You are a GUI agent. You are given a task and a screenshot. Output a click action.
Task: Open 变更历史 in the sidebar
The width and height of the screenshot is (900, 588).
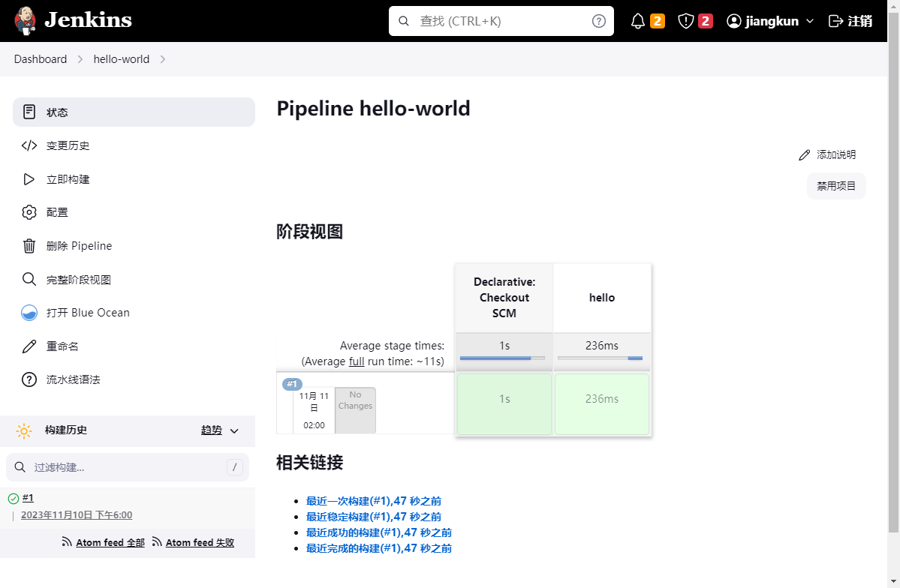tap(134, 145)
